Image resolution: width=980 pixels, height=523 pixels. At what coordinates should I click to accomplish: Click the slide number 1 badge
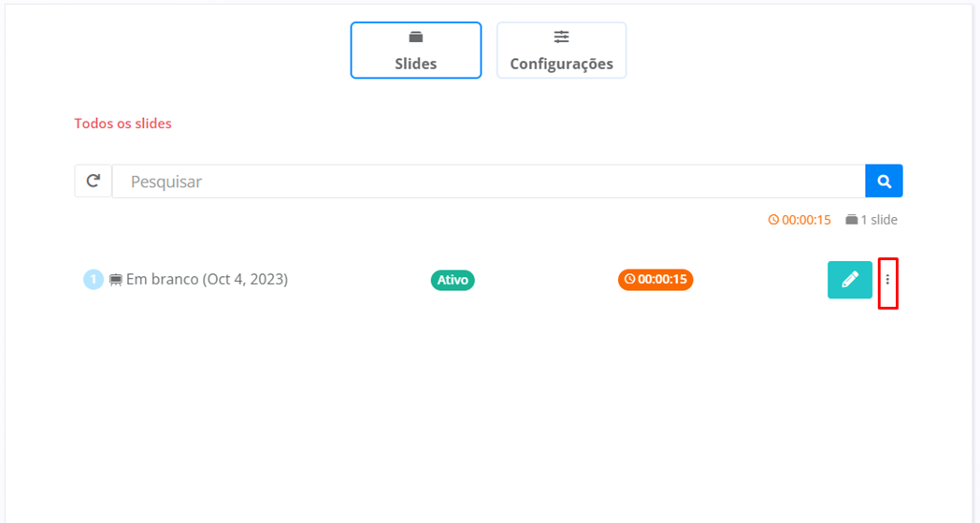tap(94, 280)
